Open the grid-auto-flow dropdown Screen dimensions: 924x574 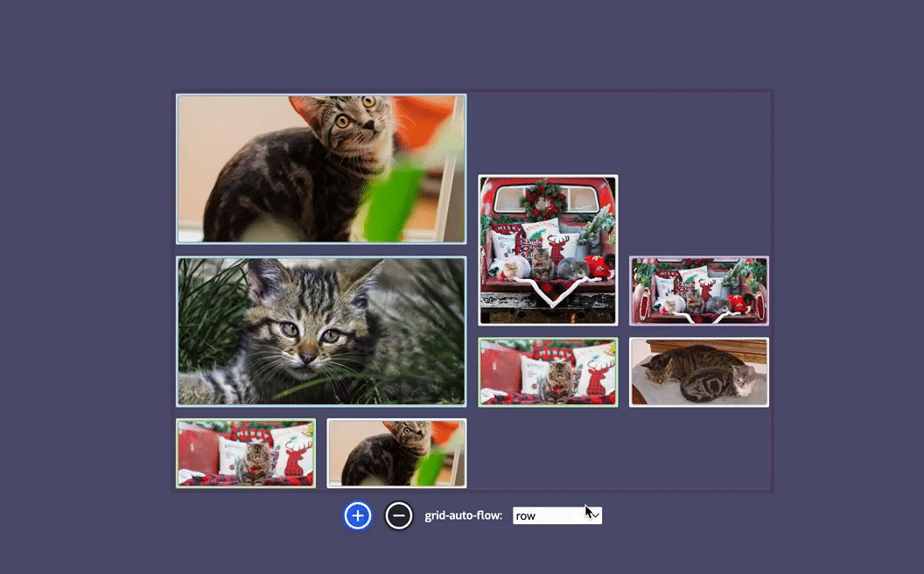556,515
